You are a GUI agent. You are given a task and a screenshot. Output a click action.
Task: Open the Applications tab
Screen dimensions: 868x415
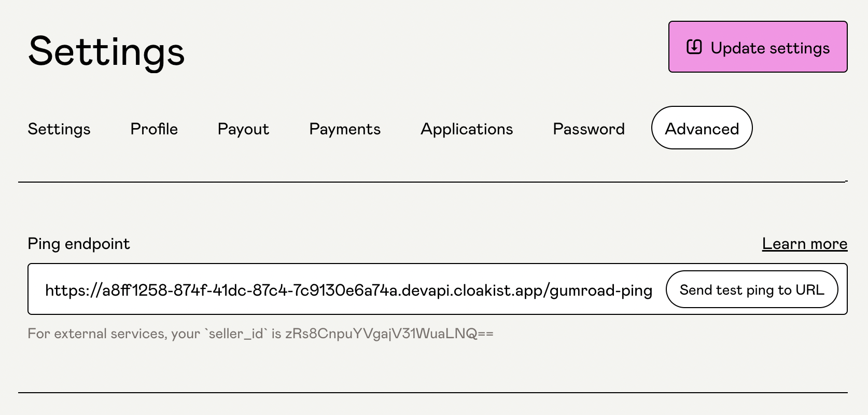point(467,129)
